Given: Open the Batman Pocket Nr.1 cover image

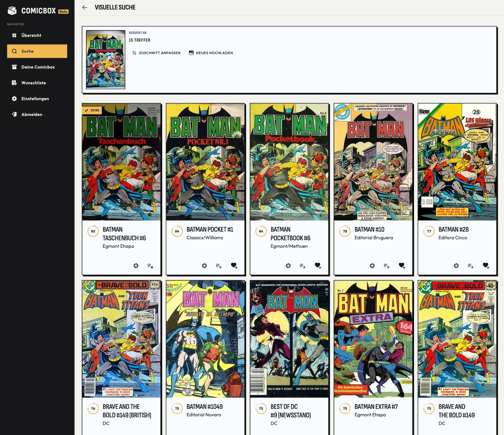Looking at the screenshot, I should [x=206, y=162].
